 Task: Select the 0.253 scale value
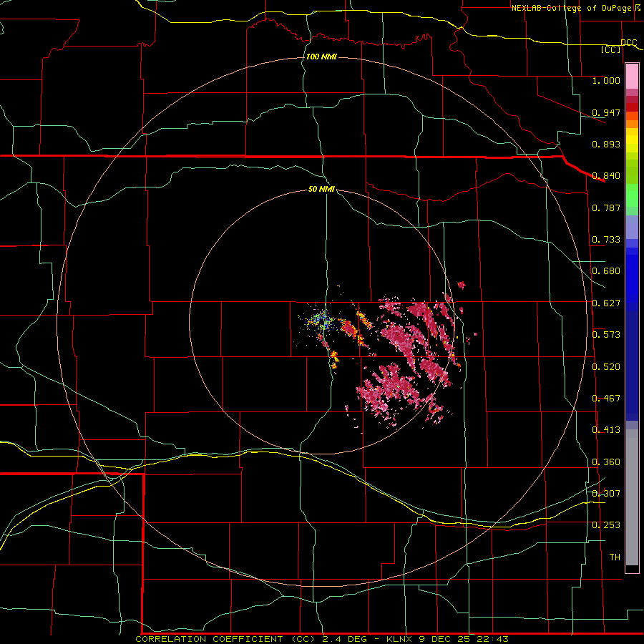[606, 525]
